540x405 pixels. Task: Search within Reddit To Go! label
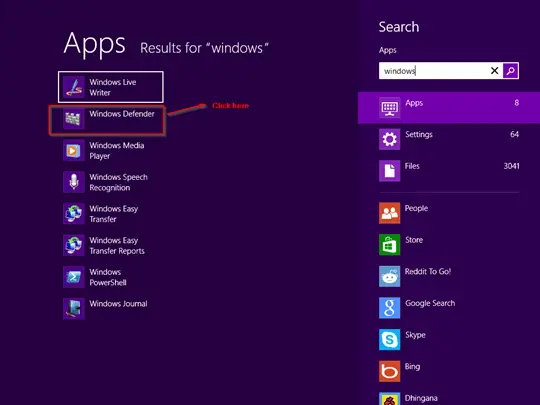tap(428, 271)
